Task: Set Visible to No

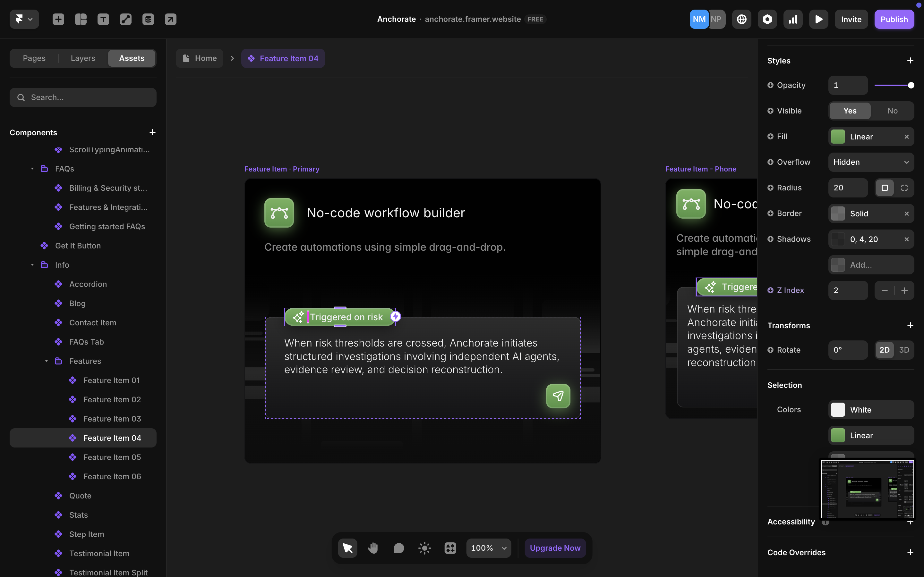Action: (892, 111)
